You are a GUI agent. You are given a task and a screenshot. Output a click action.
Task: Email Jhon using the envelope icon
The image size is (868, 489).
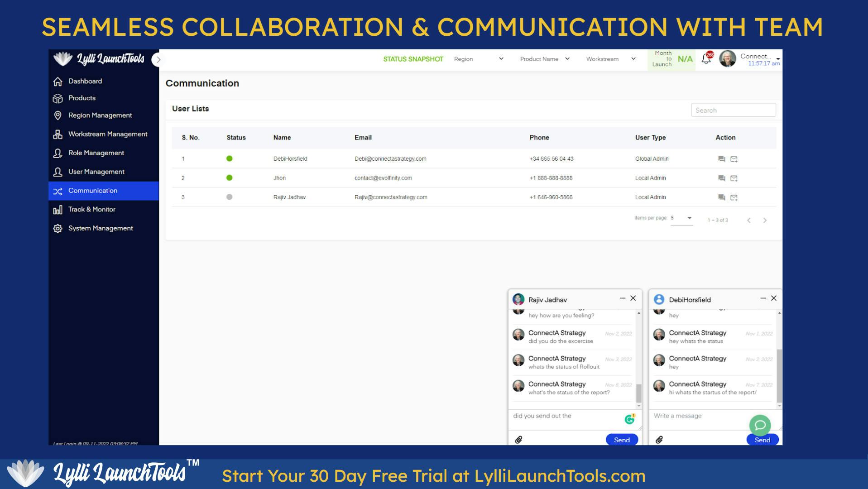point(734,178)
